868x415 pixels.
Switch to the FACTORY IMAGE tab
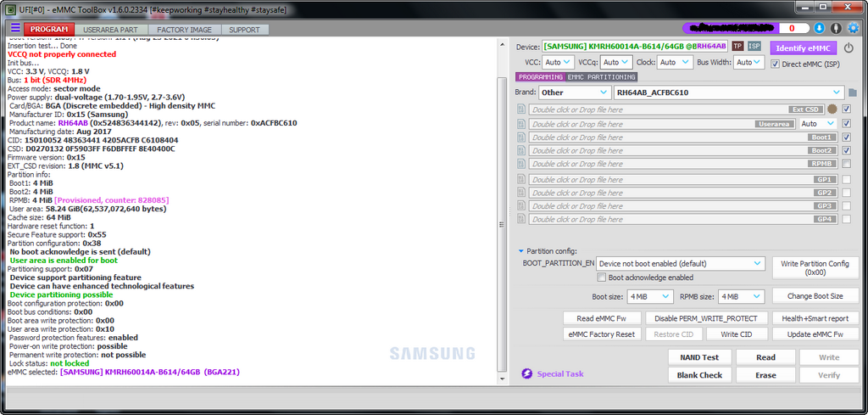pos(184,30)
